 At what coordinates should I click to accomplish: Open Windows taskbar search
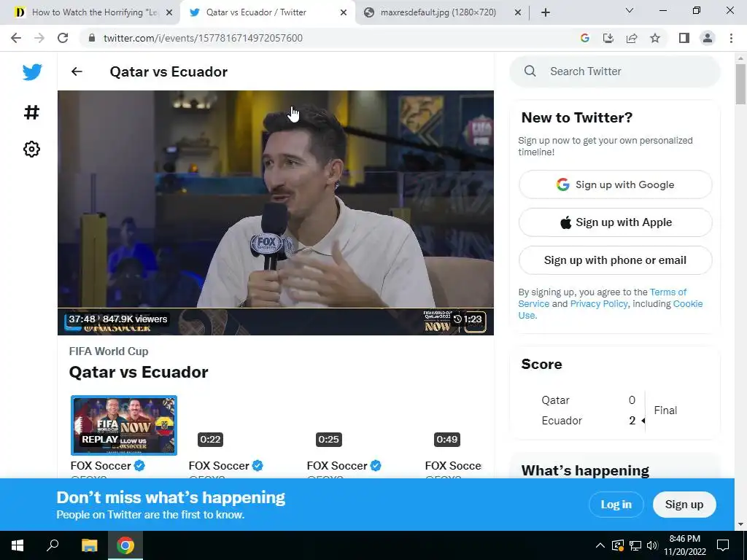(x=53, y=545)
